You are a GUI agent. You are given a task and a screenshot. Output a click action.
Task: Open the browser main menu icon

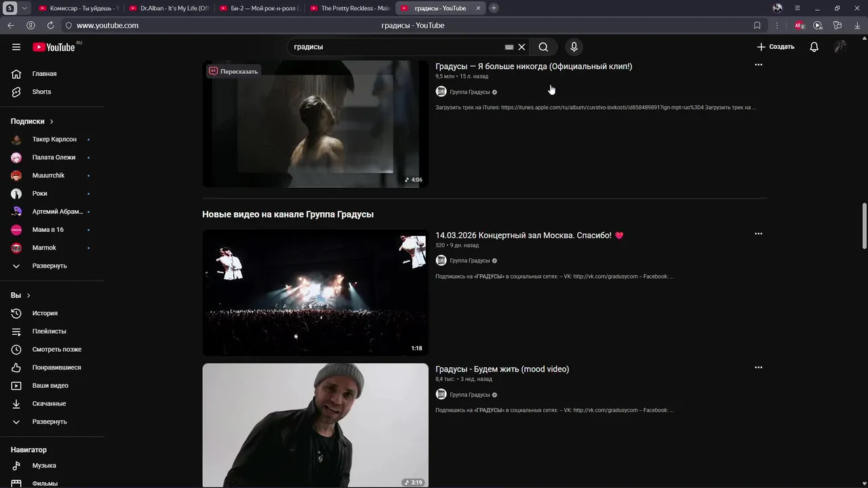tap(797, 8)
